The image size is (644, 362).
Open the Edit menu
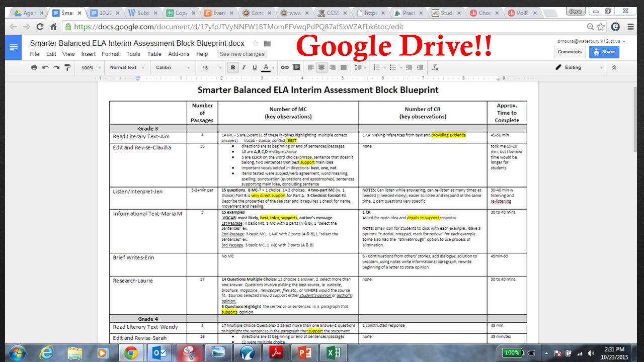pyautogui.click(x=51, y=54)
